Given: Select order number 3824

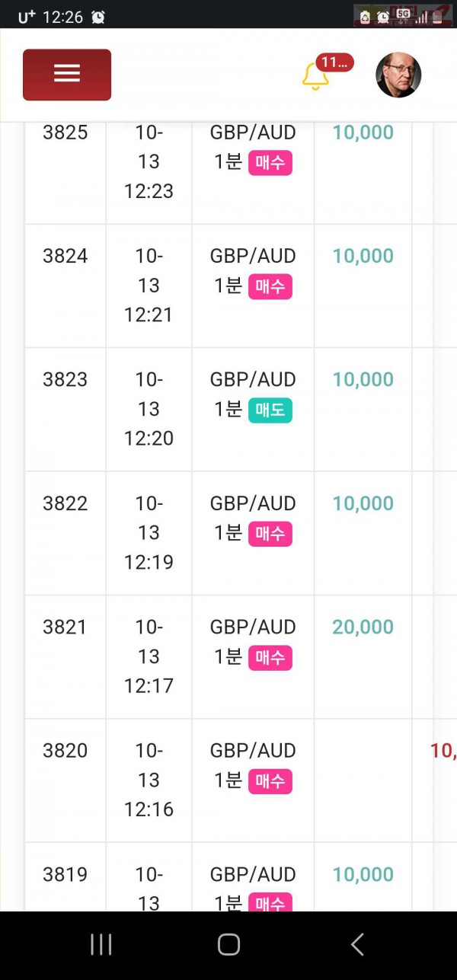Looking at the screenshot, I should pyautogui.click(x=66, y=256).
